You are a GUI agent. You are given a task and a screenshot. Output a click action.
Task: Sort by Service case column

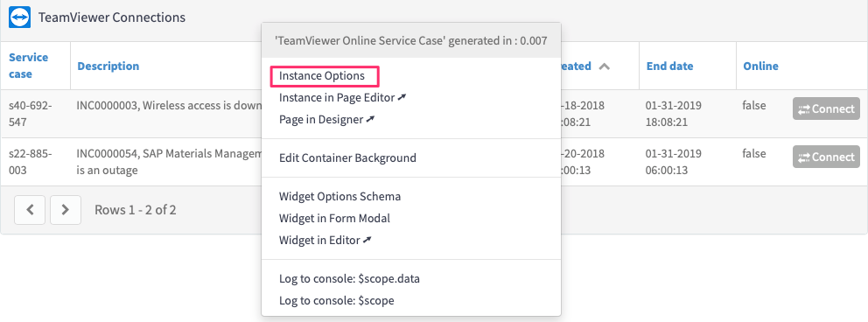tap(28, 66)
